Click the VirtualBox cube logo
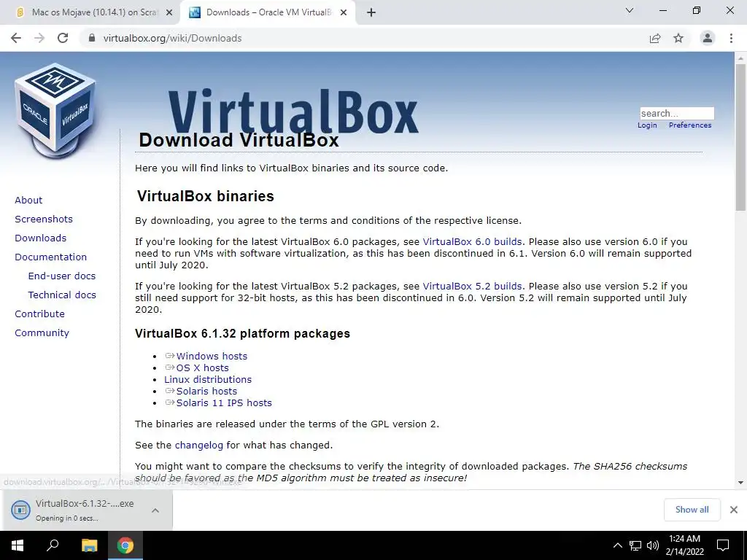747x560 pixels. click(56, 111)
